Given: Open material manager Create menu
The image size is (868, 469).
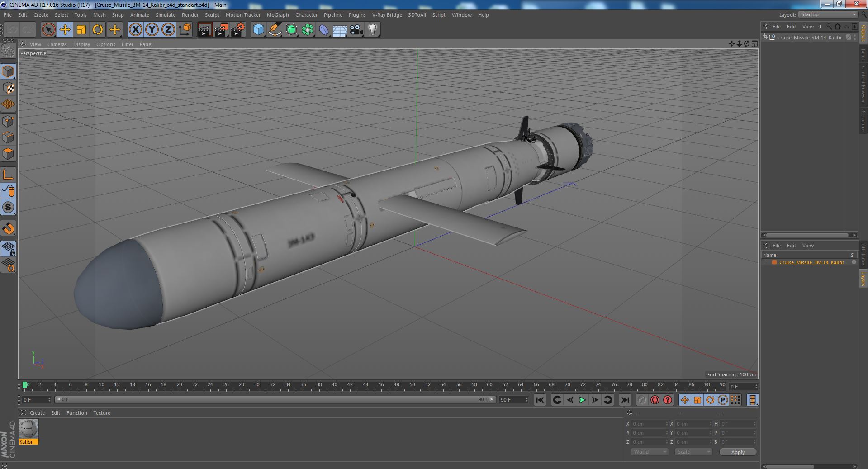Looking at the screenshot, I should click(37, 413).
